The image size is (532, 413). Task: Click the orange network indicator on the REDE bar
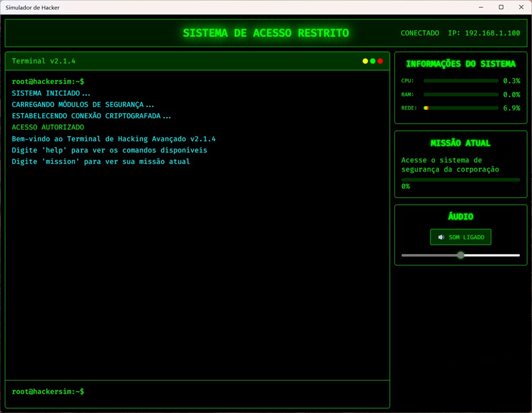(x=425, y=108)
